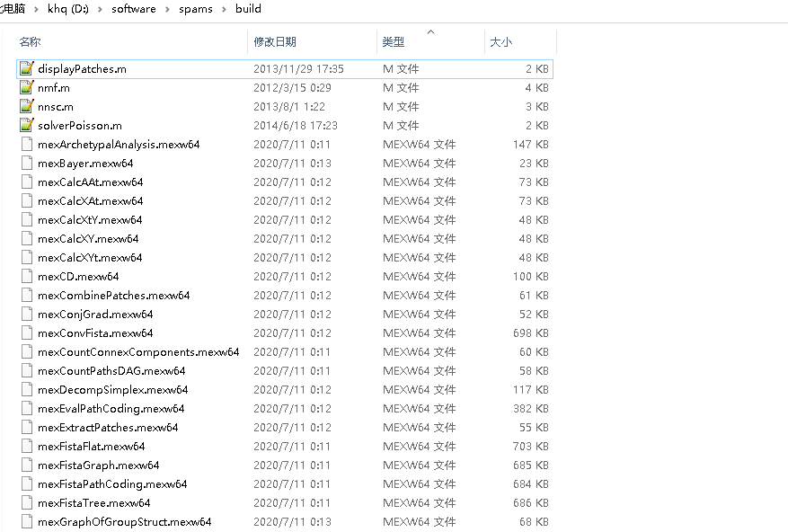Click the mexExtractPatches.mexw64 file icon
Screen dimensions: 788x532
click(27, 427)
